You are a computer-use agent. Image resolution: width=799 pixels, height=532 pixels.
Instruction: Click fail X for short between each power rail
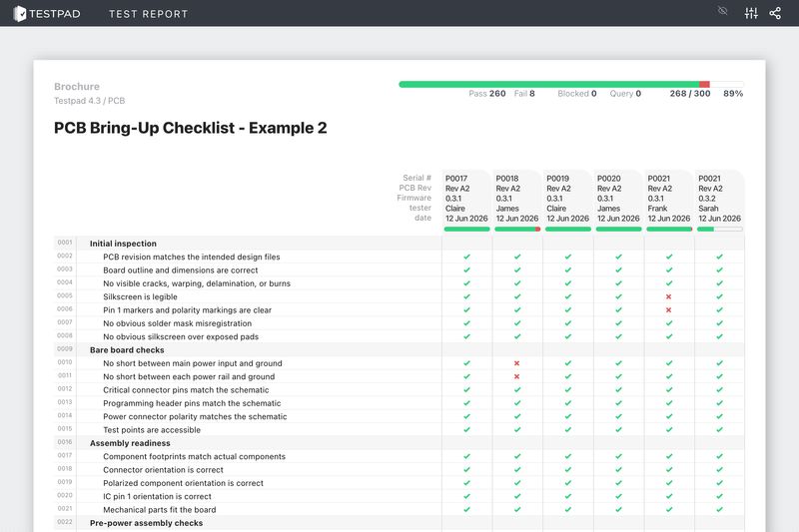(x=516, y=376)
